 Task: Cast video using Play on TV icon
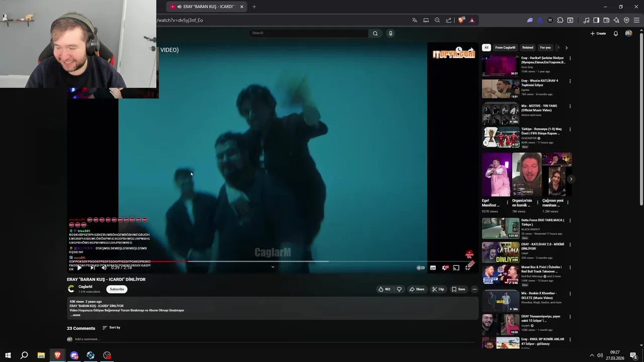pyautogui.click(x=456, y=267)
